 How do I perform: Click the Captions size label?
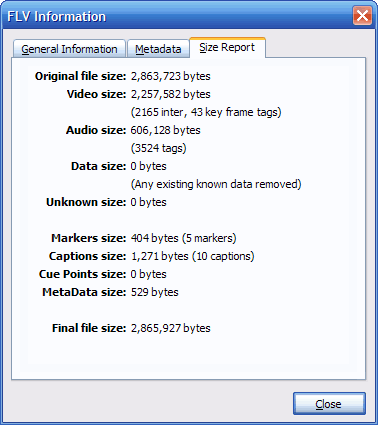point(88,256)
